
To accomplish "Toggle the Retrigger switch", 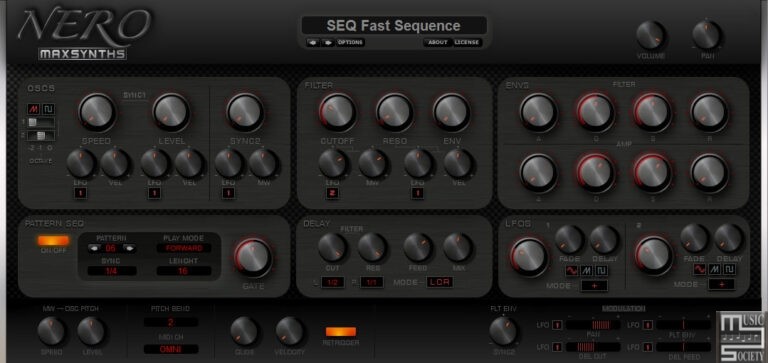I will (341, 332).
